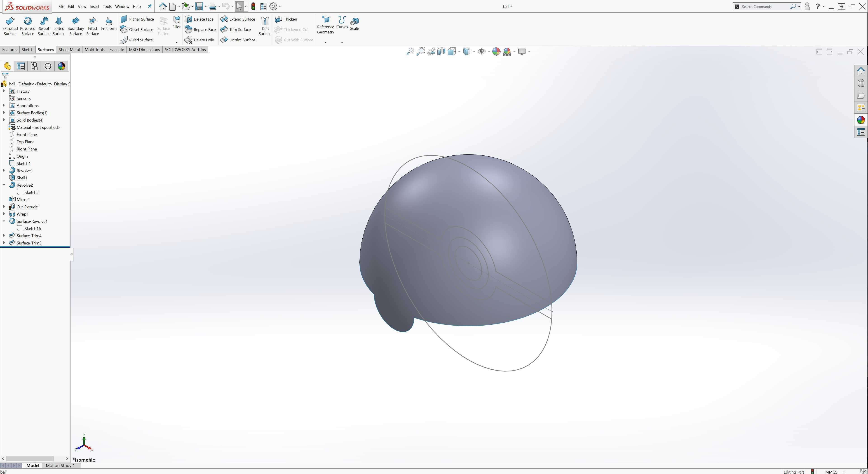Viewport: 868px width, 474px height.
Task: Select the Thicken tool
Action: point(286,19)
